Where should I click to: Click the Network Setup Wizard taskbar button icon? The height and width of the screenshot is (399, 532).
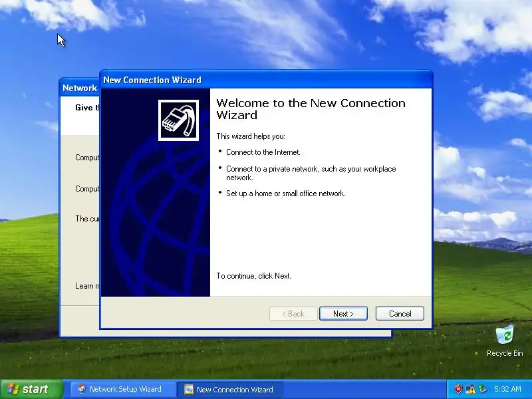(x=81, y=389)
